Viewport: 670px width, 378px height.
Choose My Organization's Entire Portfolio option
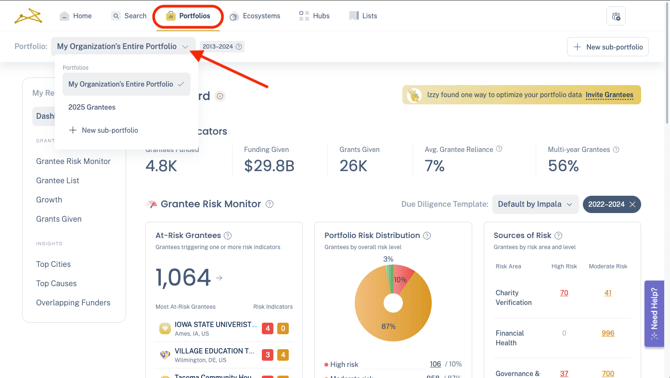click(x=126, y=84)
